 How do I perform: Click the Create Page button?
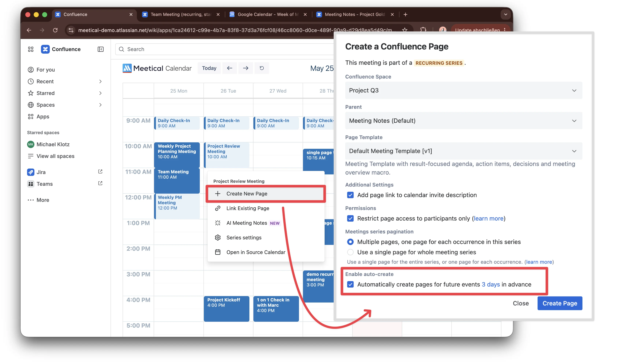coord(560,303)
